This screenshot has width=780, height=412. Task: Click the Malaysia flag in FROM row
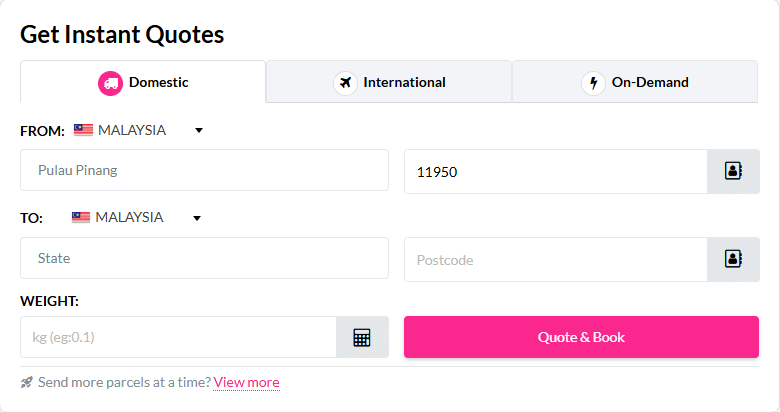click(83, 130)
